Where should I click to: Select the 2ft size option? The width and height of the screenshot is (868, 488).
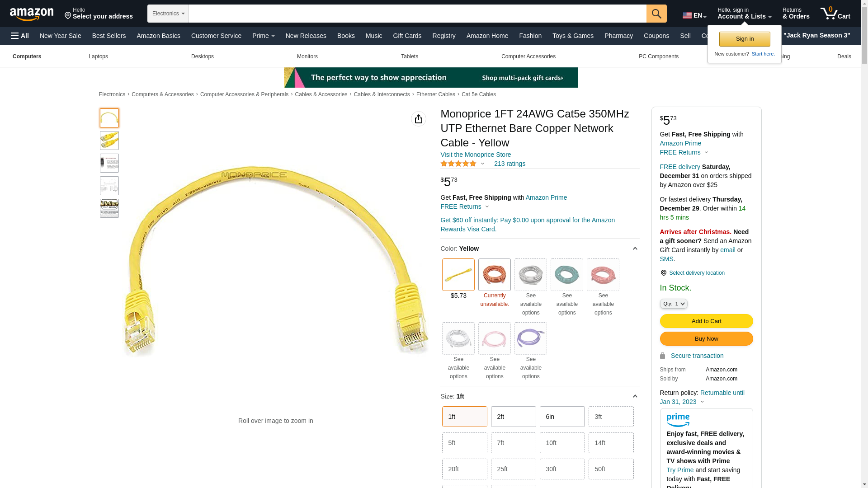pos(514,417)
